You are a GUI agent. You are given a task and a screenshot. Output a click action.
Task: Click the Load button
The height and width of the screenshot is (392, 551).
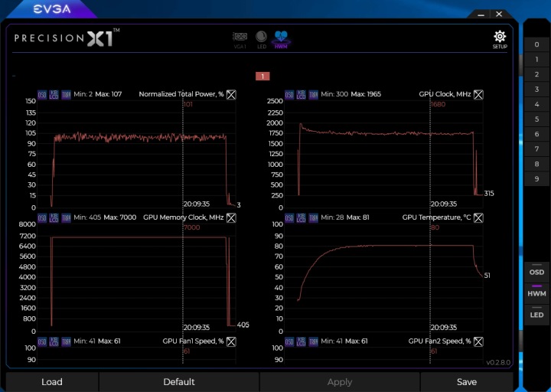52,382
